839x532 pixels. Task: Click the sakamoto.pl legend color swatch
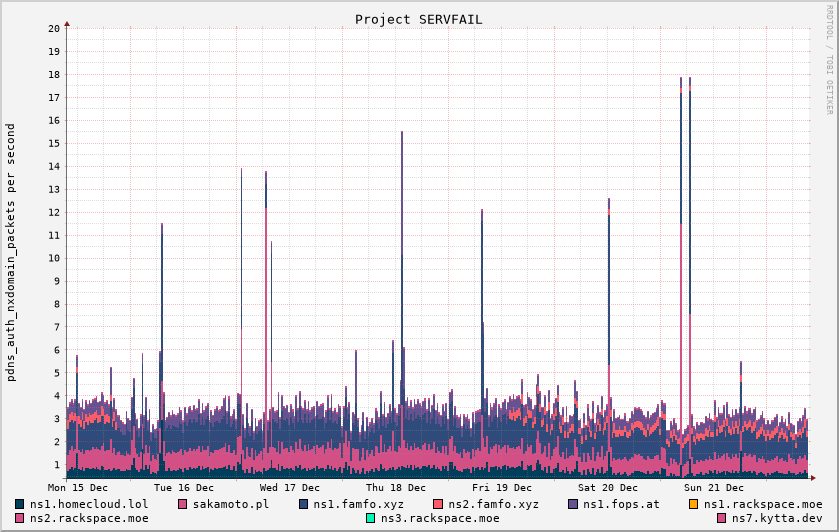[183, 504]
